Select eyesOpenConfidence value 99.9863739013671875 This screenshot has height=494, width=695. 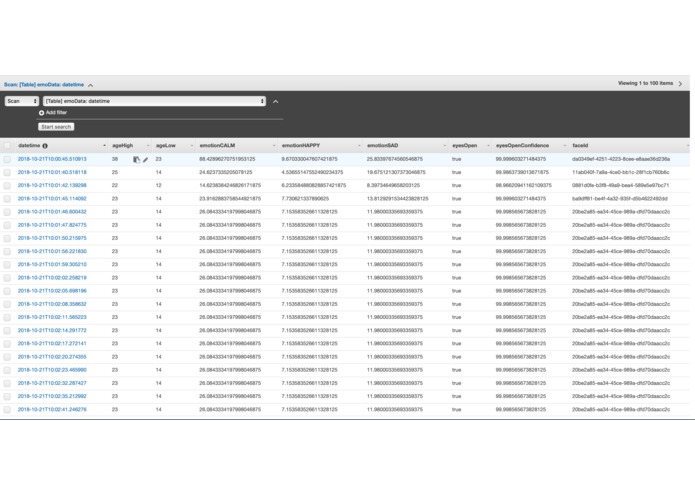(x=522, y=172)
